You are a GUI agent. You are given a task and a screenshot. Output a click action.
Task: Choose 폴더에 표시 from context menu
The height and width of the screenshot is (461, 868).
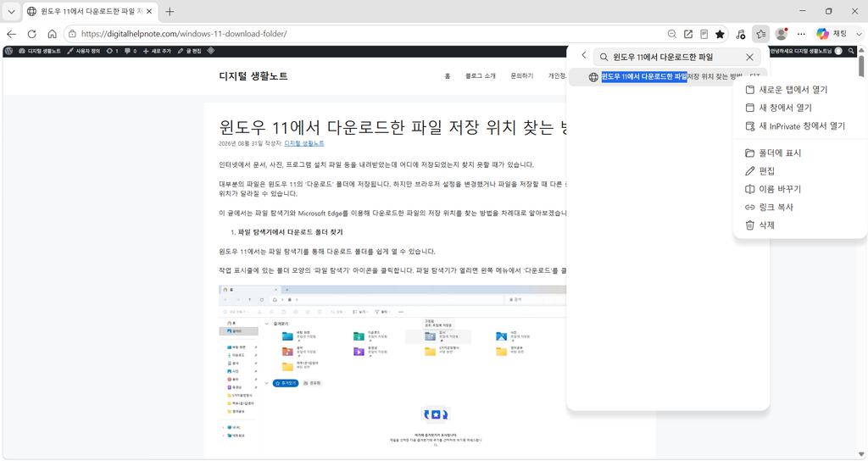point(800,153)
